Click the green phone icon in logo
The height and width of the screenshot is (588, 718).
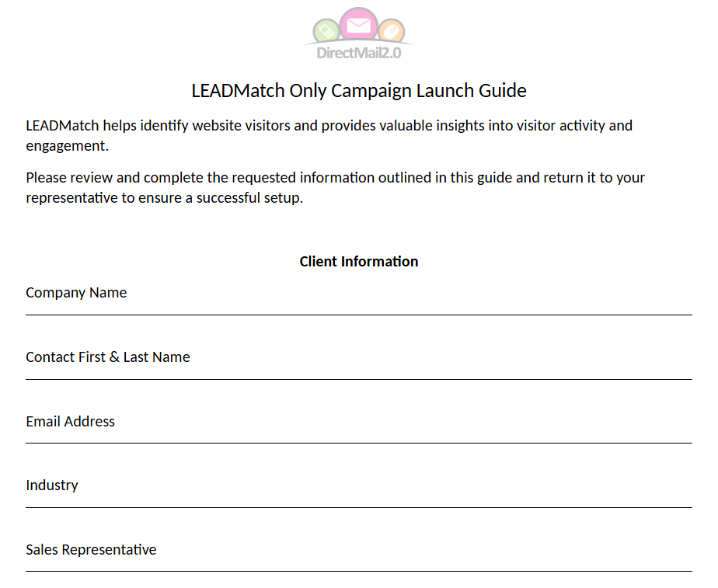[326, 32]
